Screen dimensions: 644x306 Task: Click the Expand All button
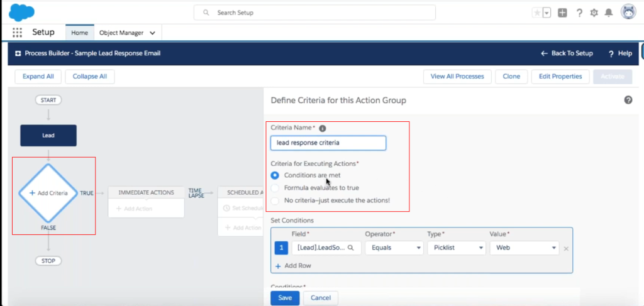pos(38,76)
